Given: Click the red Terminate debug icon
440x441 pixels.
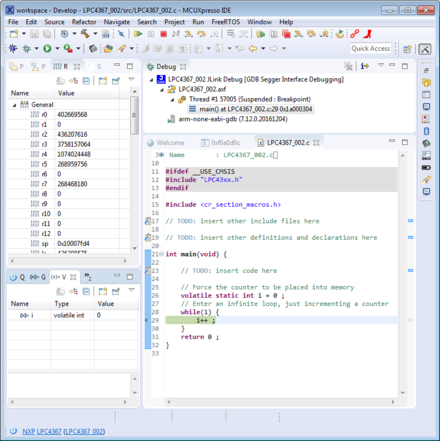Looking at the screenshot, I should coord(163,34).
